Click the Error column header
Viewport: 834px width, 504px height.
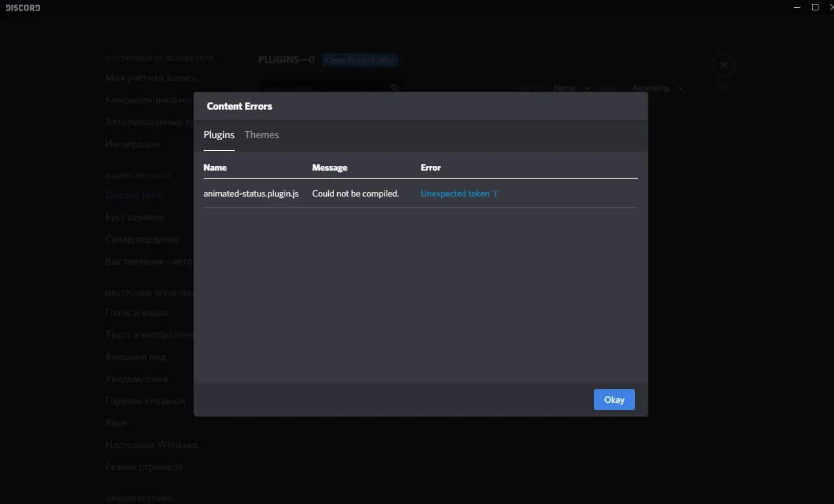(x=431, y=167)
